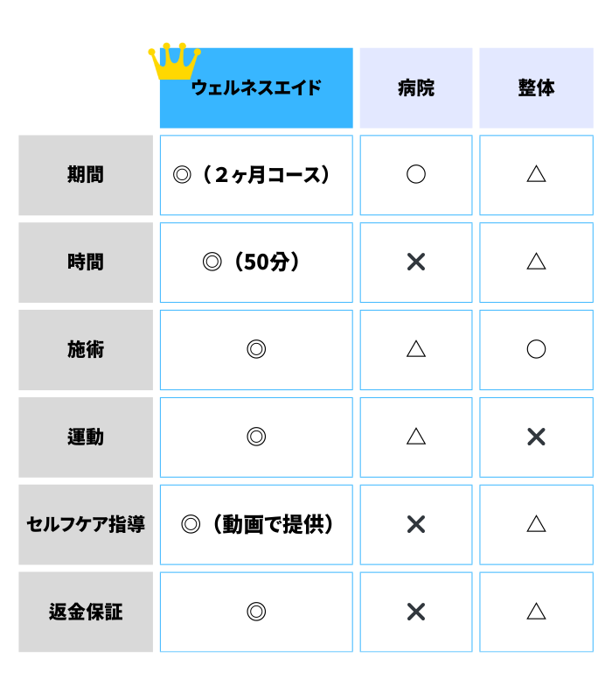Click the 返金保証 row label
Image resolution: width=612 pixels, height=700 pixels.
[86, 612]
